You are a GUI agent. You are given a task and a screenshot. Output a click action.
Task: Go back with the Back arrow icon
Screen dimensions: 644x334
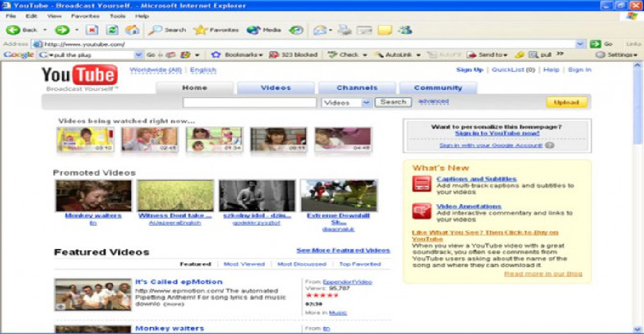[x=13, y=30]
